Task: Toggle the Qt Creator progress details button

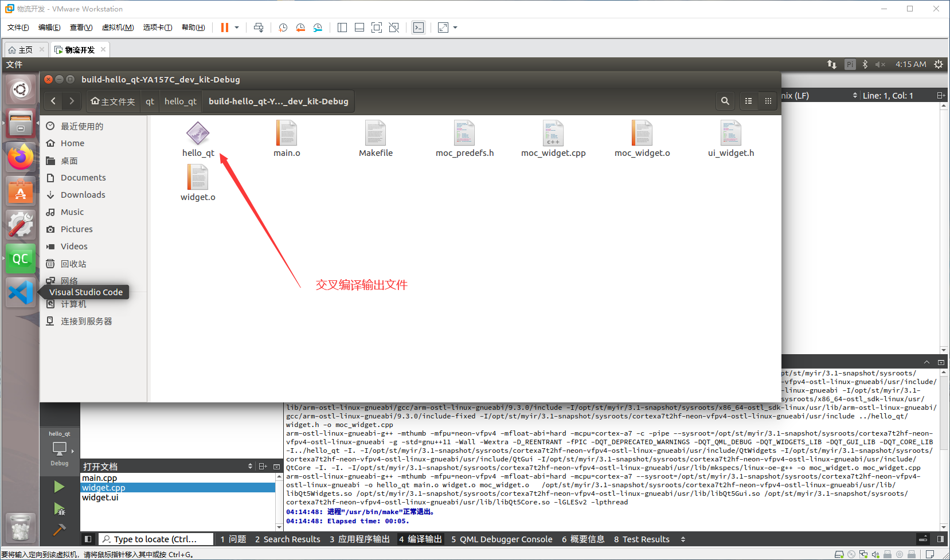Action: click(x=923, y=539)
